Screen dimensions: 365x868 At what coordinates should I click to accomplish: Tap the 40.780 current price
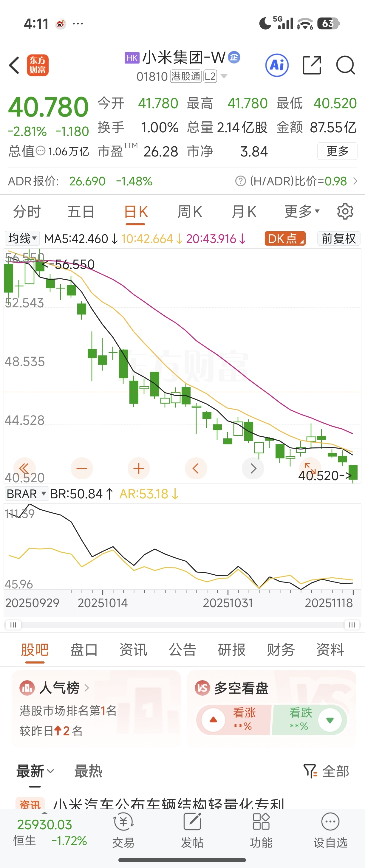pos(48,107)
